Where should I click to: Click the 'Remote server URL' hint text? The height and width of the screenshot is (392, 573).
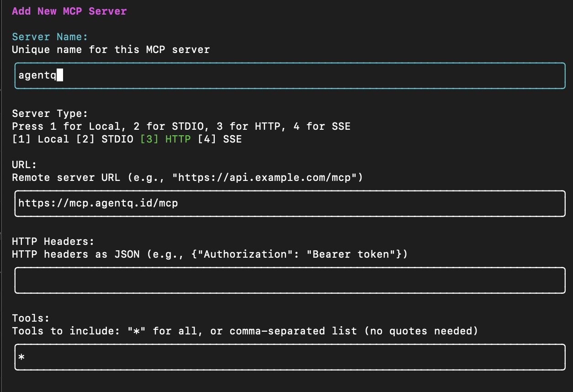pos(187,177)
